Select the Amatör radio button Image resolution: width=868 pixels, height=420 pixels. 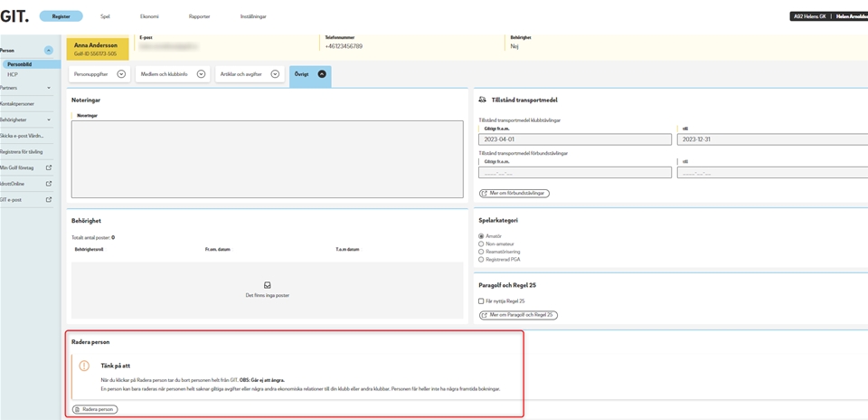point(481,236)
